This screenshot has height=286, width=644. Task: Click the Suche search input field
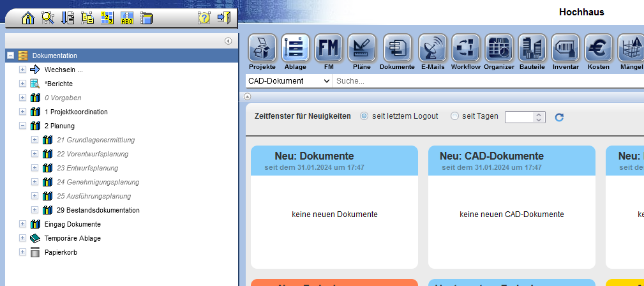[x=485, y=81]
